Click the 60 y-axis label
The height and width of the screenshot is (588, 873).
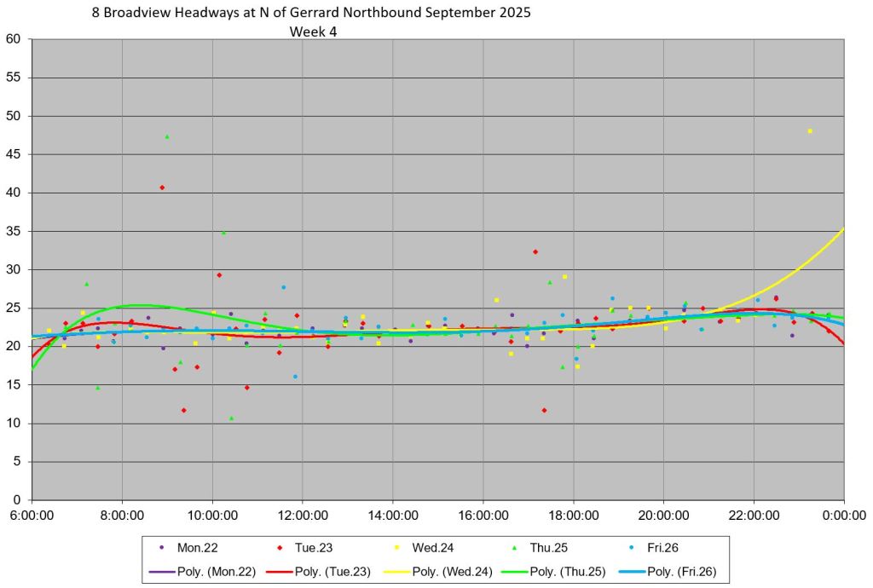[13, 39]
